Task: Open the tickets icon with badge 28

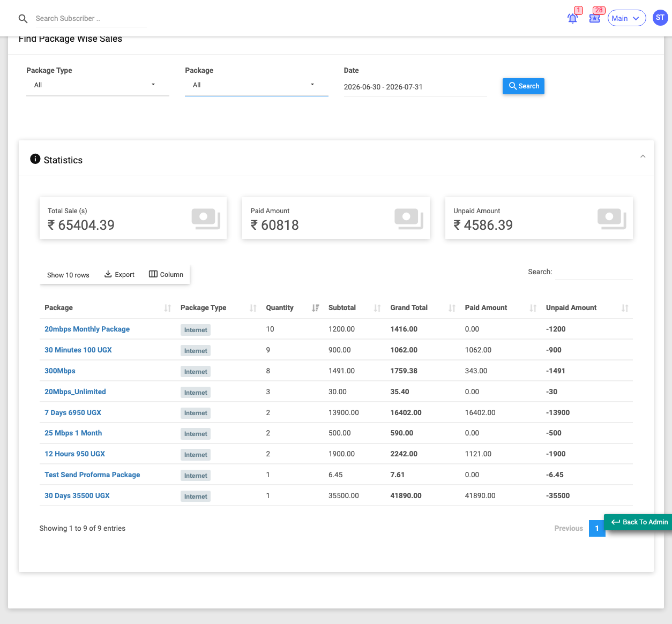Action: (594, 18)
